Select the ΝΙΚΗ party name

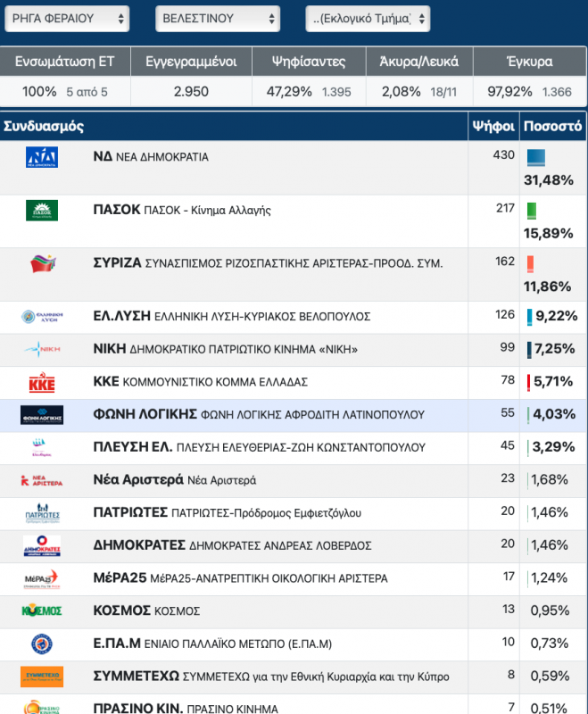[225, 349]
